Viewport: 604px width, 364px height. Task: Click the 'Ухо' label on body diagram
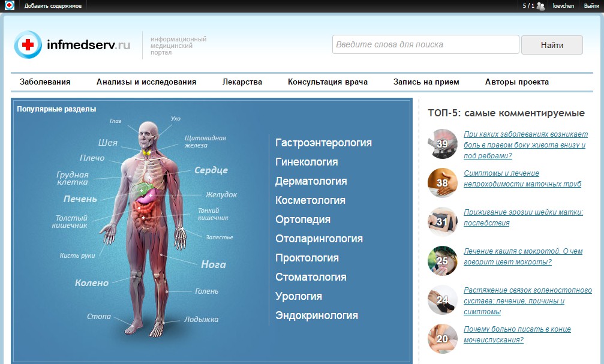click(x=176, y=119)
